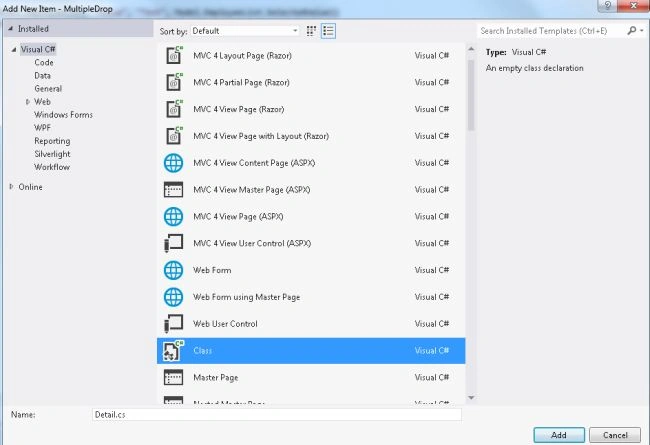Click the Name field containing Detail.cs
Viewport: 650px width, 445px height.
[277, 414]
